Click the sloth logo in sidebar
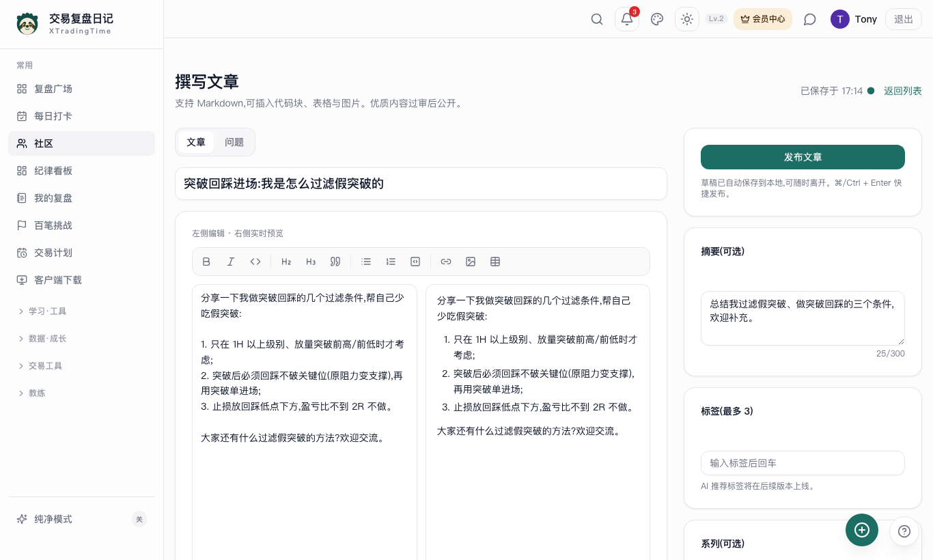Viewport: 933px width, 560px height. point(27,24)
